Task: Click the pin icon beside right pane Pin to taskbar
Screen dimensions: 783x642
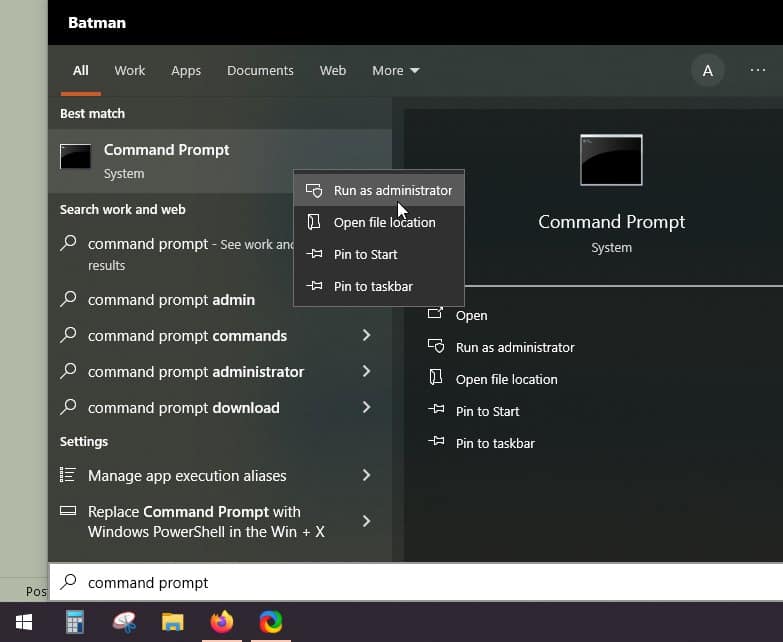Action: [x=436, y=441]
